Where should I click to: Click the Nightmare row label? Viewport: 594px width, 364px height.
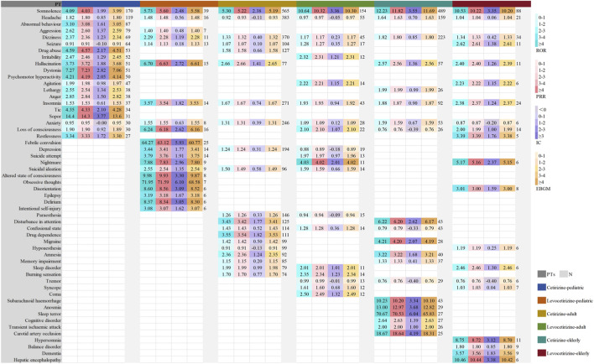click(51, 162)
